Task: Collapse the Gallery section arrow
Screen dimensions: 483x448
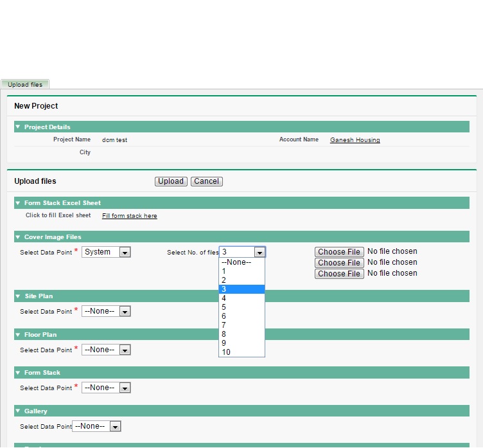Action: [x=18, y=411]
